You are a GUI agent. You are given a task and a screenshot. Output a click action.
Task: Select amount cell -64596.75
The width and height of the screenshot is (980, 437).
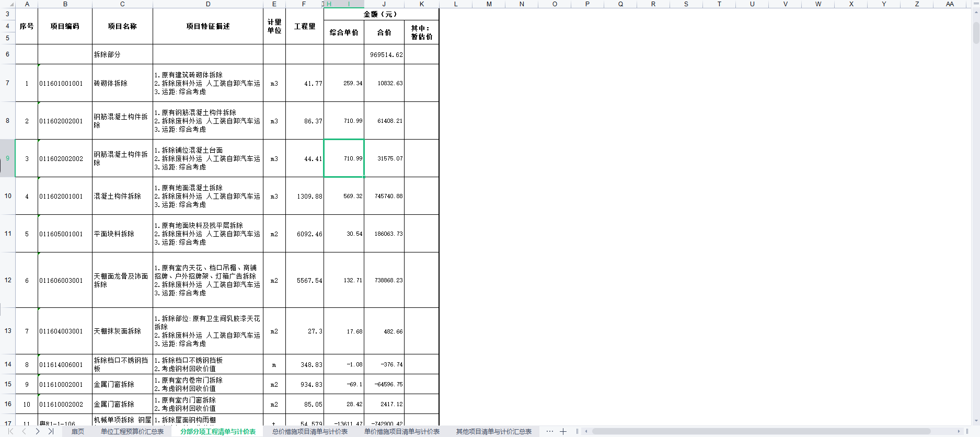(384, 384)
